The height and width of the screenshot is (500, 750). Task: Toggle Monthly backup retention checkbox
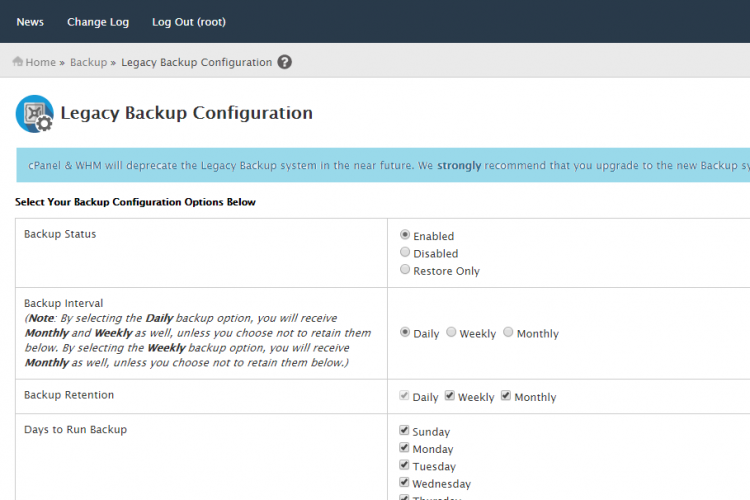click(506, 395)
